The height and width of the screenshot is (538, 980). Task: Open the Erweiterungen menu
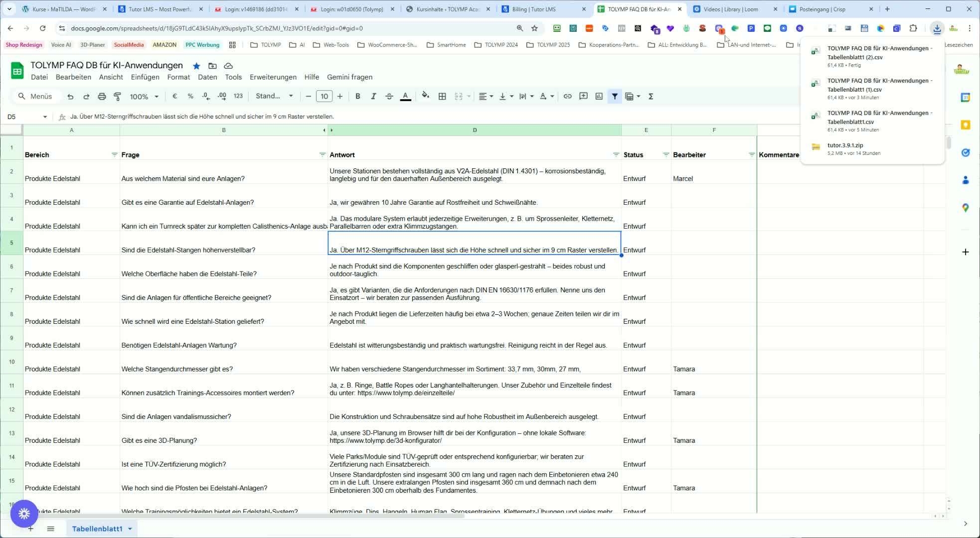click(x=273, y=77)
